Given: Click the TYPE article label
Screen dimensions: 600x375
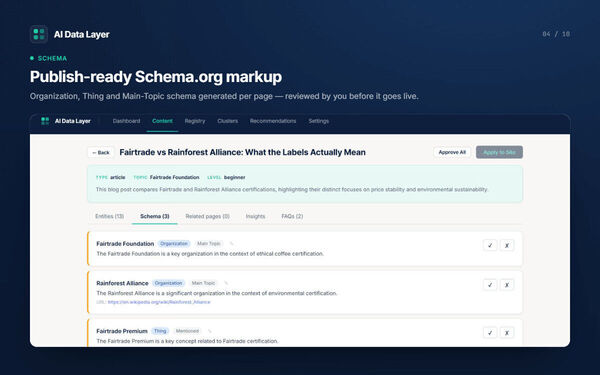Looking at the screenshot, I should tap(110, 177).
